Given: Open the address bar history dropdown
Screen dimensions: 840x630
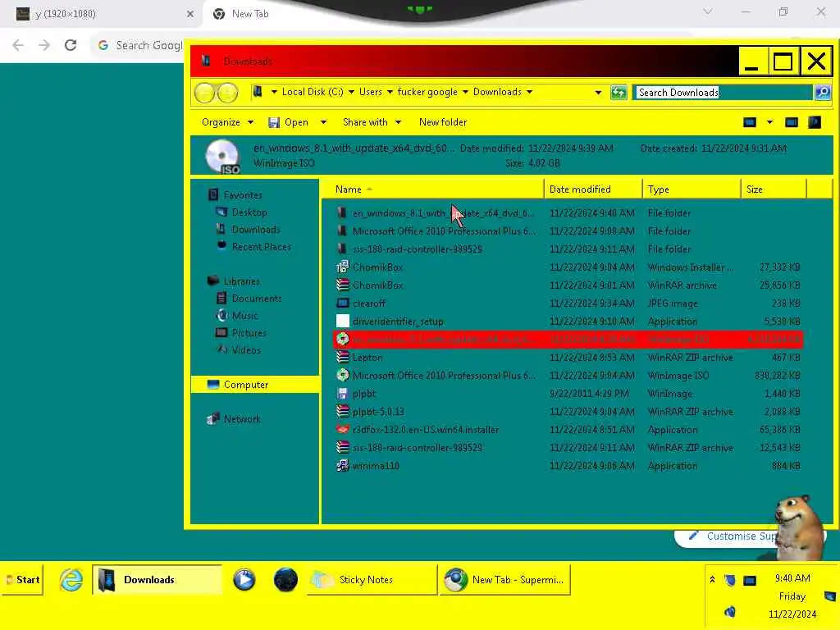Looking at the screenshot, I should coord(598,92).
